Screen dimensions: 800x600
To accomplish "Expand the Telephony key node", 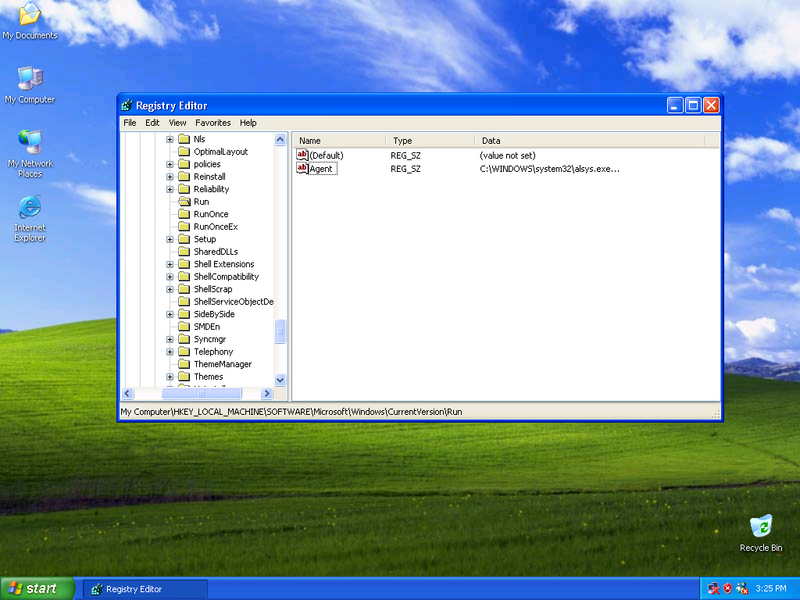I will point(170,352).
